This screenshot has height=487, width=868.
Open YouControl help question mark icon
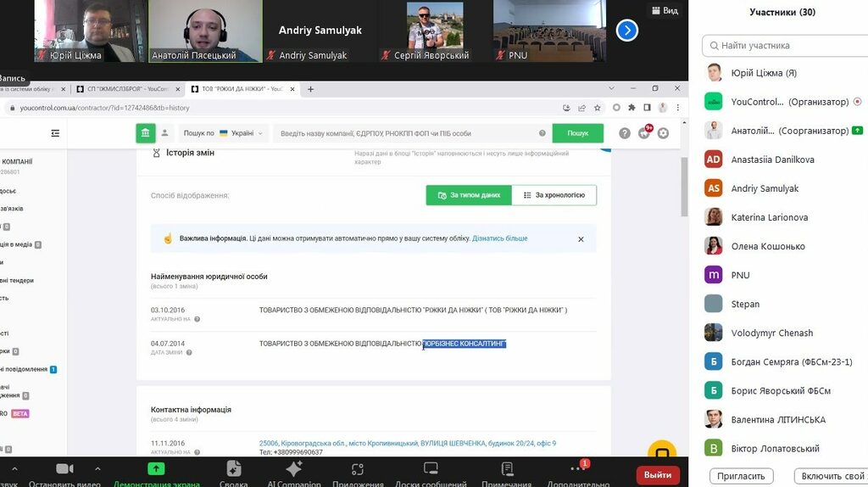pos(625,133)
